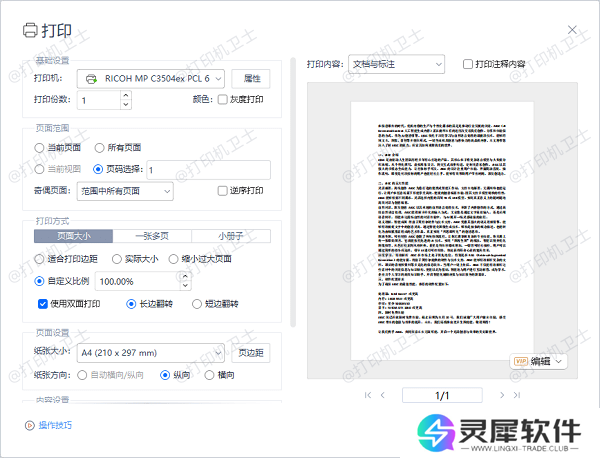The height and width of the screenshot is (458, 600).
Task: Click the 100.00% scale field
Action: 138,282
